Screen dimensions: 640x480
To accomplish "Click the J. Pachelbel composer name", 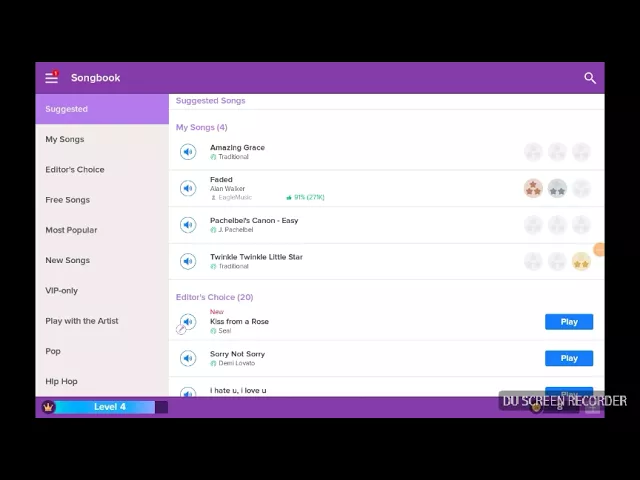I will pos(236,230).
